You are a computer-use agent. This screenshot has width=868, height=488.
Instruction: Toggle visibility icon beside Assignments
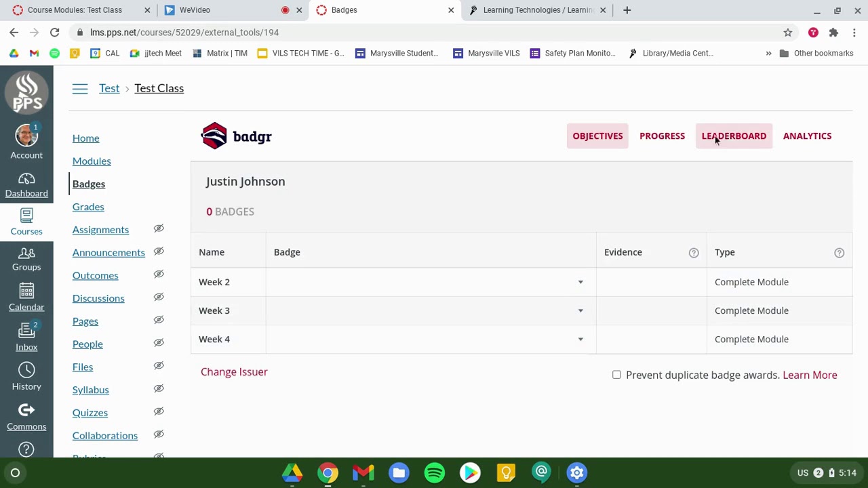tap(159, 229)
